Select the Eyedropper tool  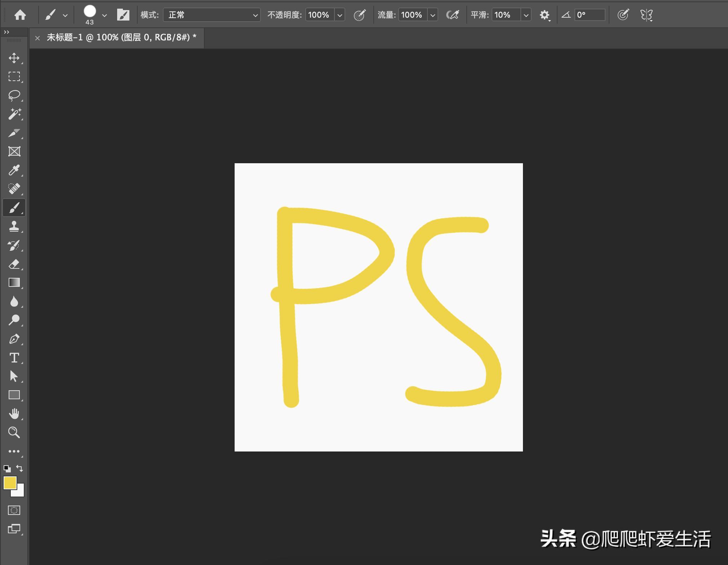(14, 170)
